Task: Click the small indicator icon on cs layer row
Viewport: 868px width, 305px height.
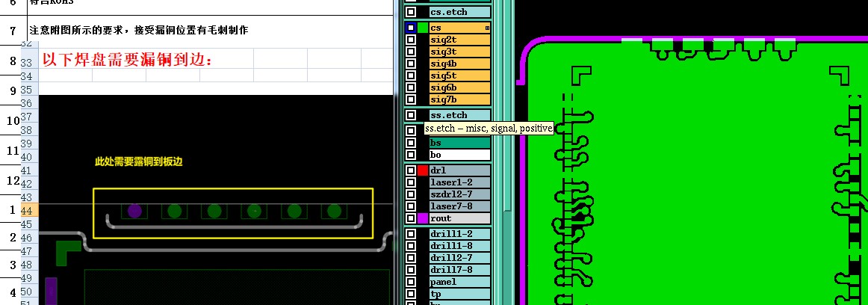Action: [x=487, y=28]
